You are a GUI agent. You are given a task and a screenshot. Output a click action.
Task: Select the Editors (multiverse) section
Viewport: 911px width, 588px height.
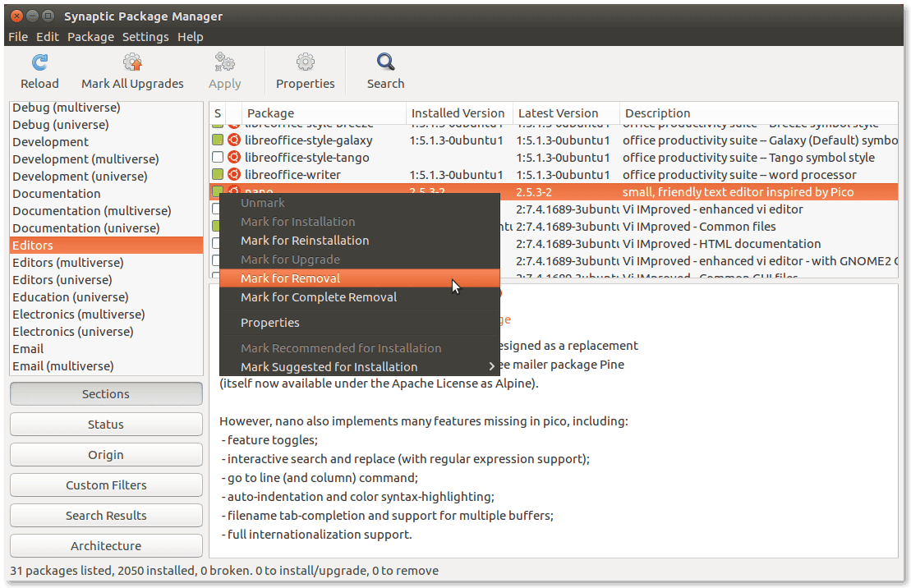(x=106, y=263)
